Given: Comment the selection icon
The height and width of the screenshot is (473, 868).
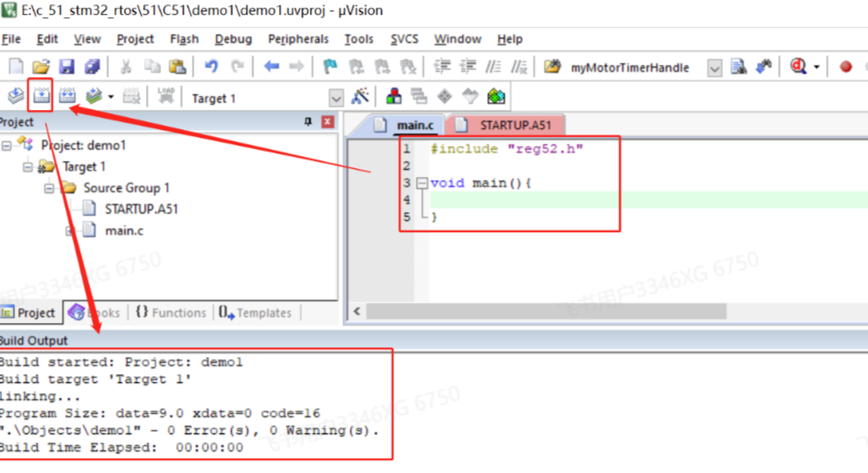Looking at the screenshot, I should pyautogui.click(x=493, y=67).
